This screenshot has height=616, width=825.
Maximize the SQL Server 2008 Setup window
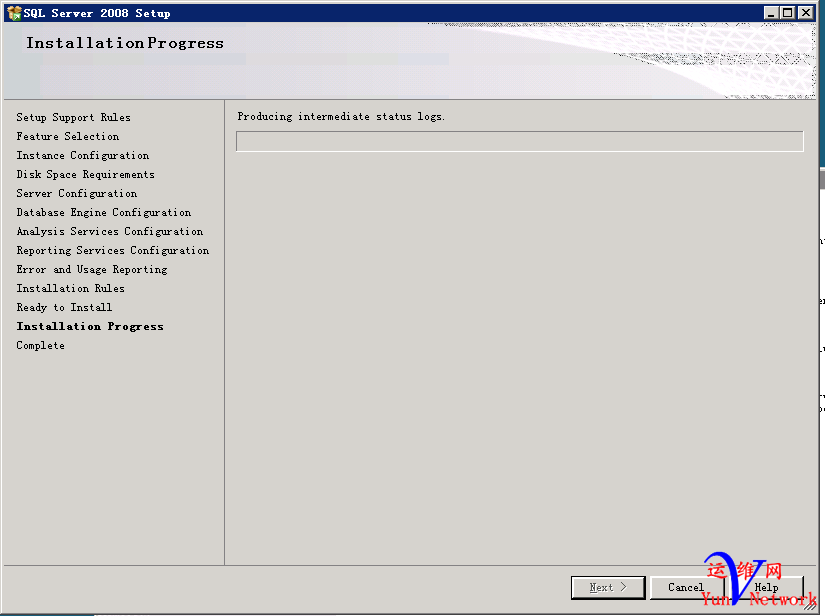tap(788, 13)
